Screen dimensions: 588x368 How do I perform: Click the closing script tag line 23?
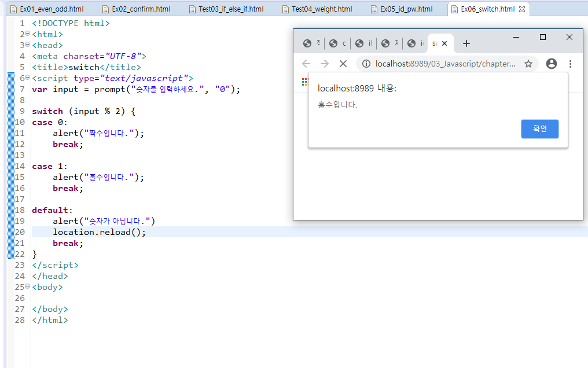(55, 266)
